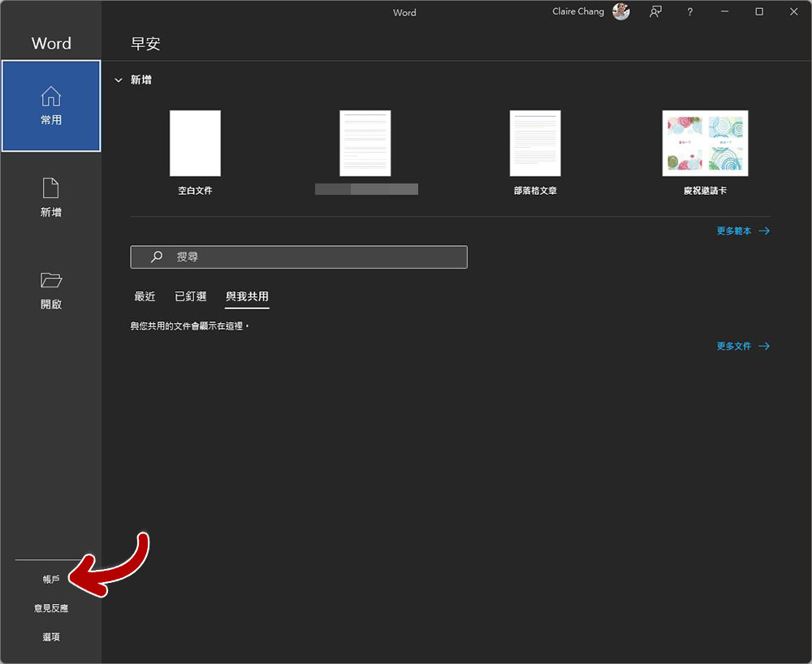
Task: Click into the 搜尋 search field
Action: pos(299,257)
